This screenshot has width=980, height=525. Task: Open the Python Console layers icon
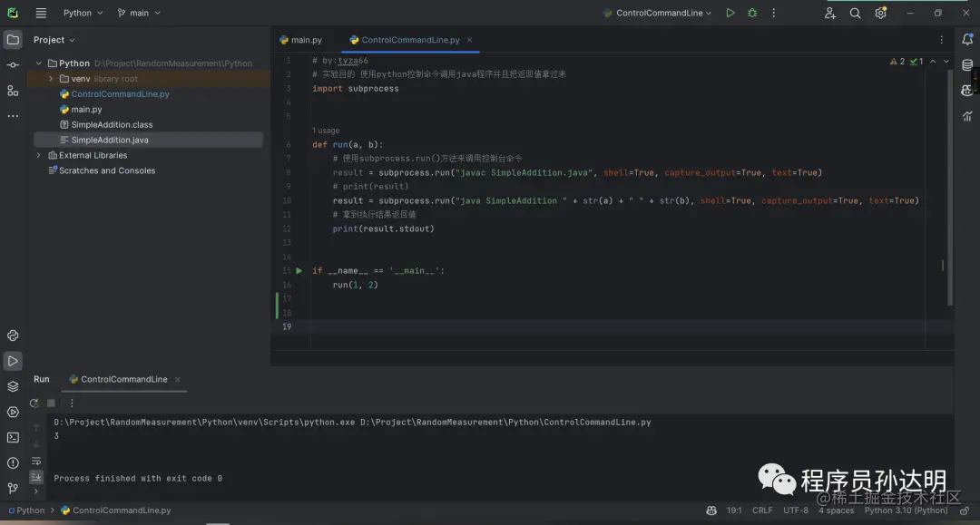click(x=13, y=386)
